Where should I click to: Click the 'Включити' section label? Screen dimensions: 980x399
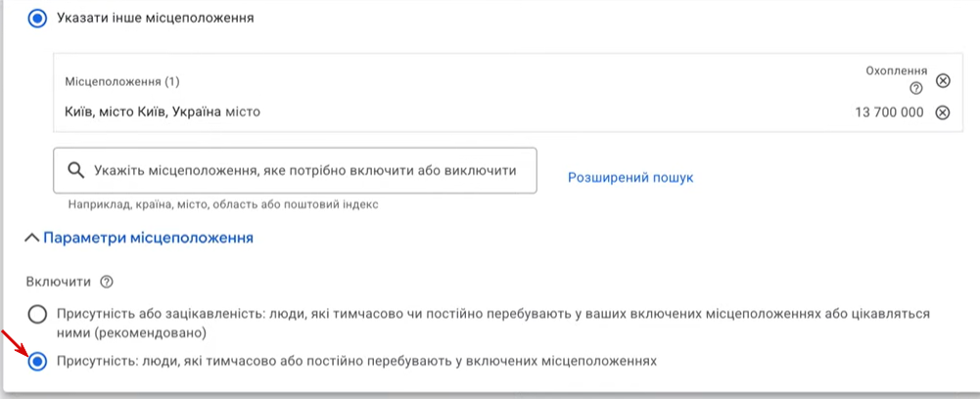pyautogui.click(x=59, y=282)
